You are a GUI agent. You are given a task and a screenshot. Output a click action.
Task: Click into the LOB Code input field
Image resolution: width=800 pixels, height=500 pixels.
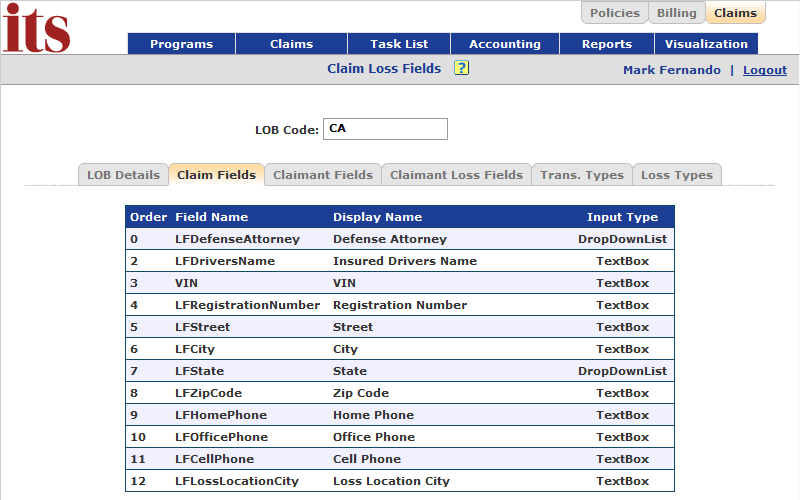385,129
